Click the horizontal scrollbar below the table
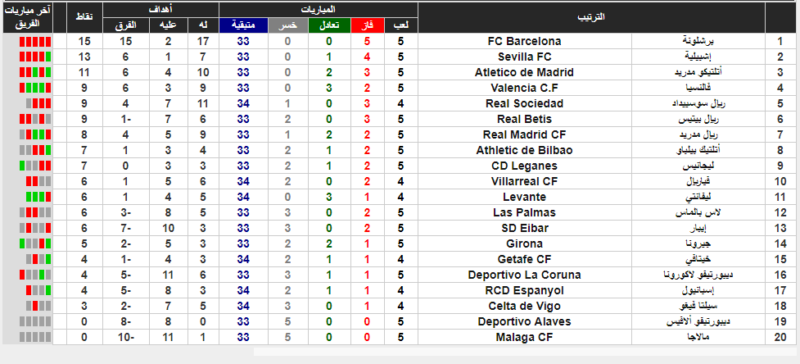The height and width of the screenshot is (364, 800). click(x=525, y=352)
